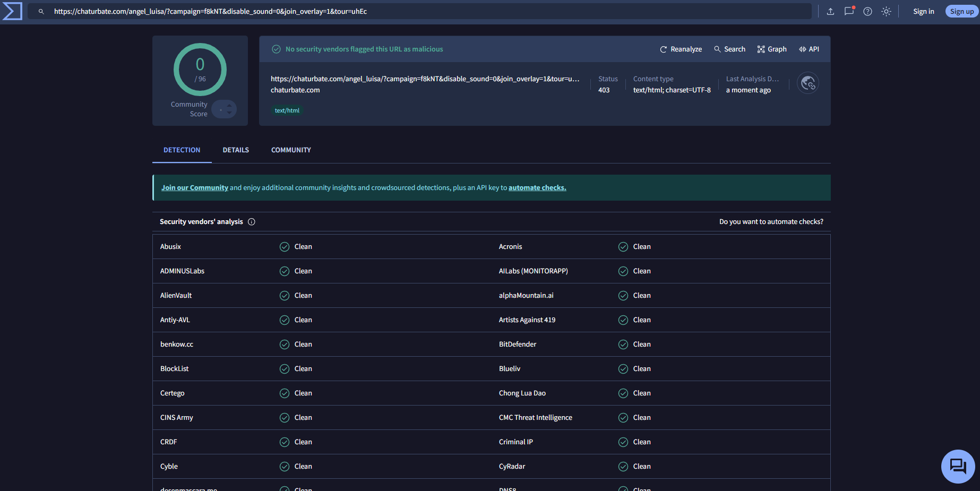The height and width of the screenshot is (491, 980).
Task: Toggle the light/dark theme sun icon
Action: 886,11
